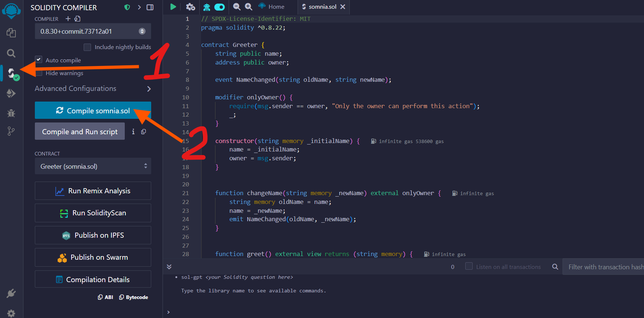644x318 pixels.
Task: Close the somnia.sol tab
Action: pos(343,7)
